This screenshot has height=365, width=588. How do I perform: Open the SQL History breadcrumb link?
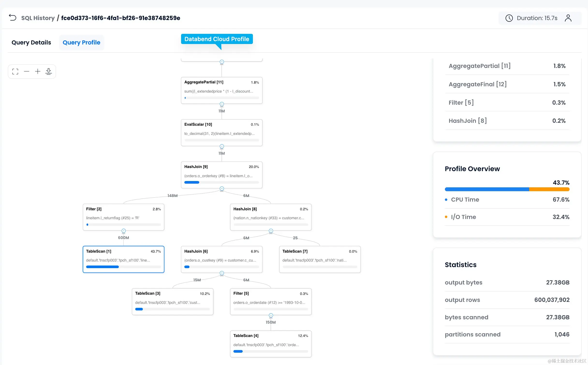tap(38, 18)
